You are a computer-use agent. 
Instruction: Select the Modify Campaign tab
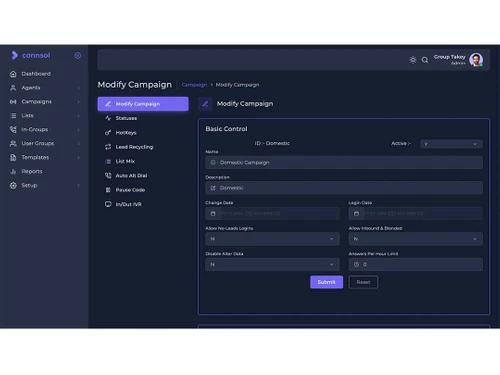(x=143, y=104)
